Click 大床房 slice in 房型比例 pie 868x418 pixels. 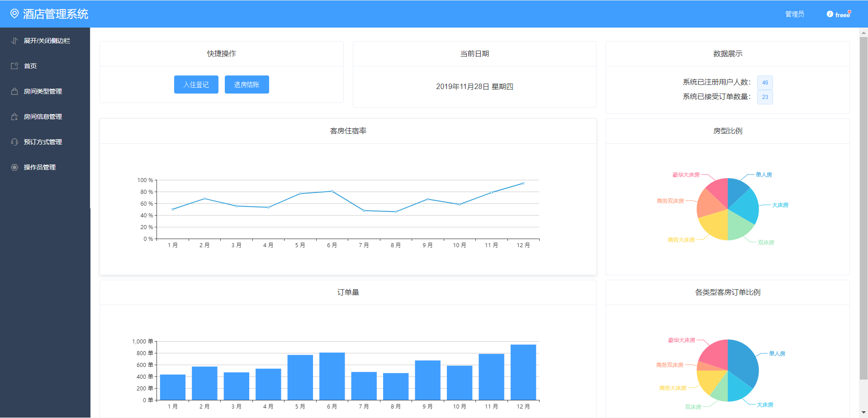[746, 207]
